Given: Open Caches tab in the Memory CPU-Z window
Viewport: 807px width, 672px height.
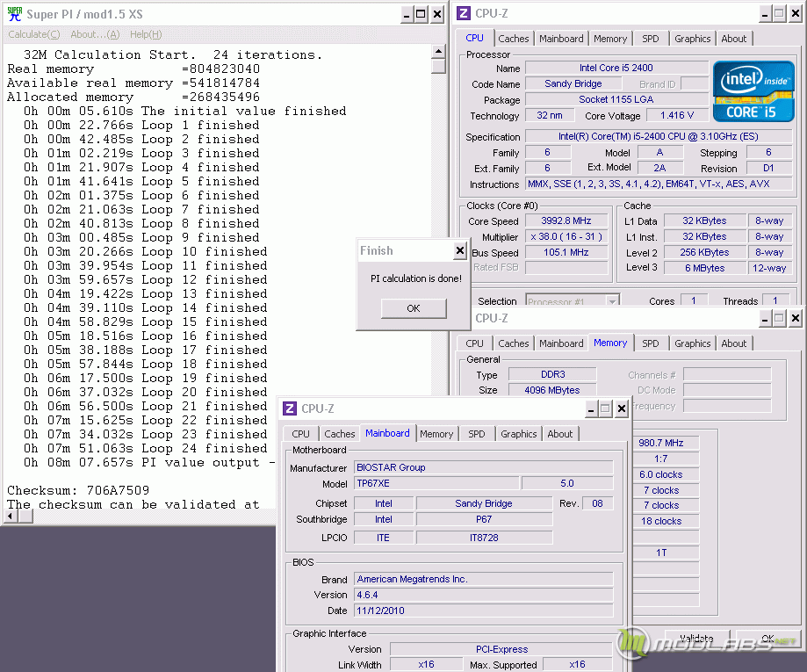Looking at the screenshot, I should point(513,343).
